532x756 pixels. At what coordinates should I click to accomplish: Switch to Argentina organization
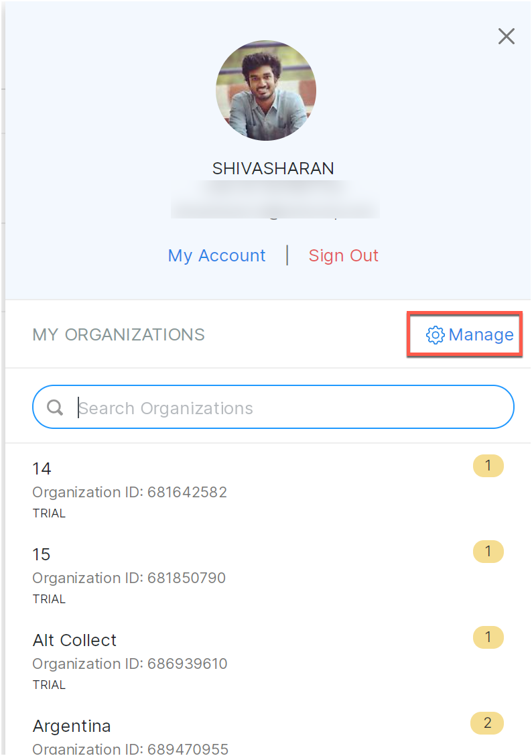pos(72,726)
